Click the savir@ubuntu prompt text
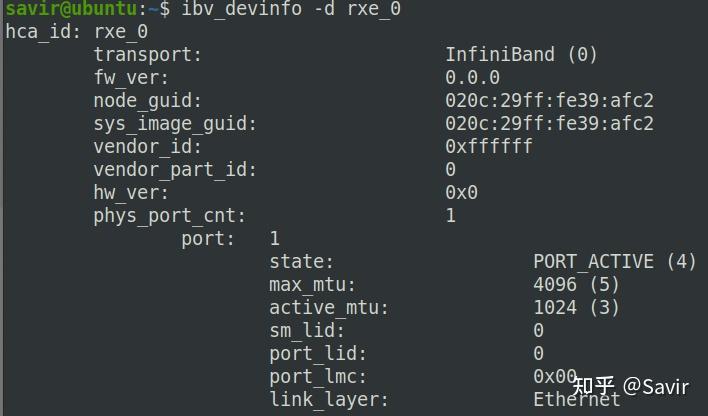This screenshot has width=708, height=416. pos(70,9)
